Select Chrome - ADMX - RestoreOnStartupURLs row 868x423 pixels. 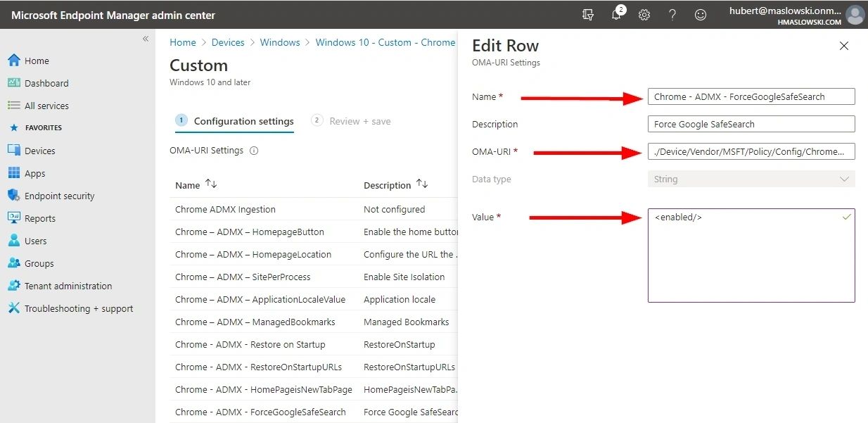313,367
